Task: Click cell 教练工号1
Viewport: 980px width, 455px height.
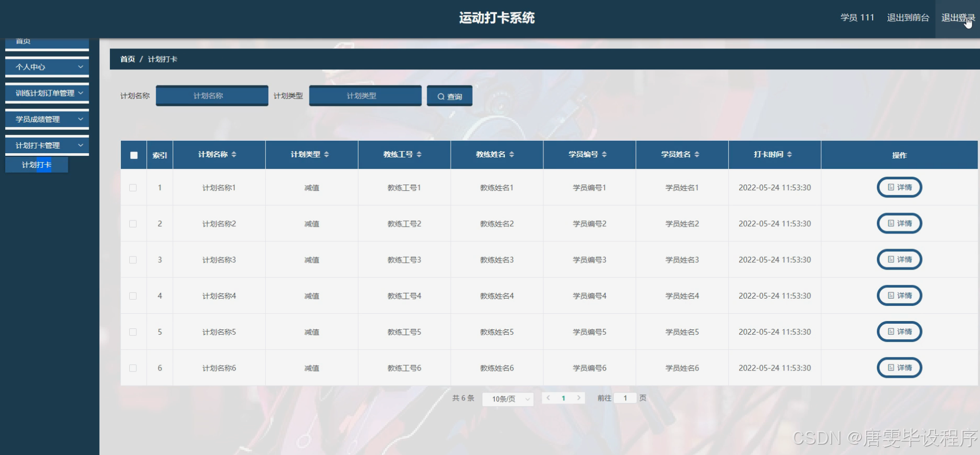Action: point(404,188)
